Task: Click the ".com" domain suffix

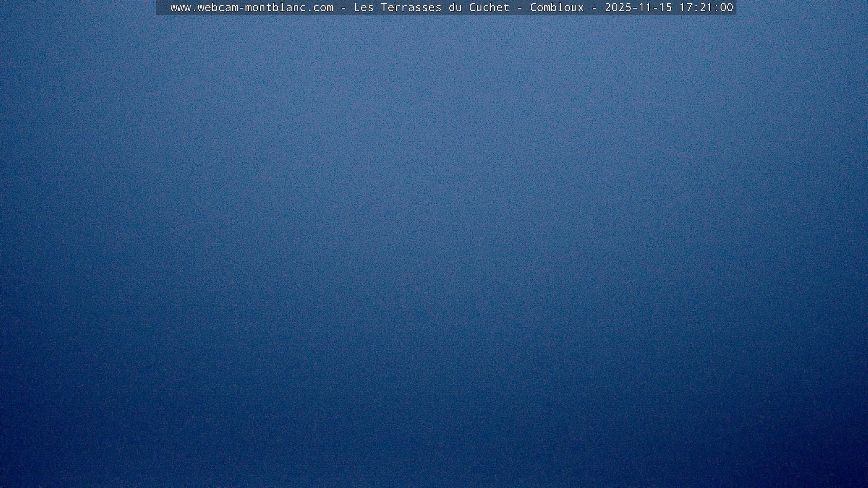Action: tap(319, 7)
